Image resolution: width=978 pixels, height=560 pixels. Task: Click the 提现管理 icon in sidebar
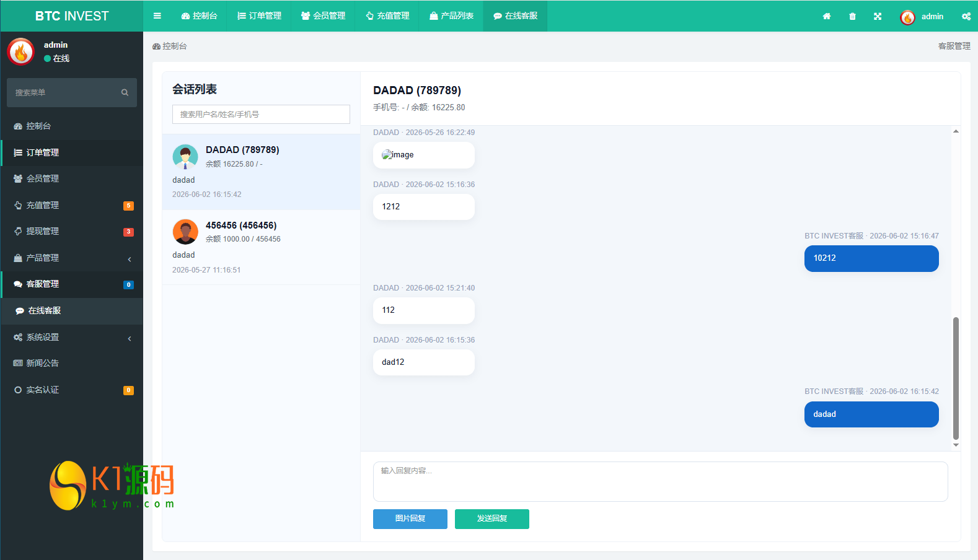point(18,231)
